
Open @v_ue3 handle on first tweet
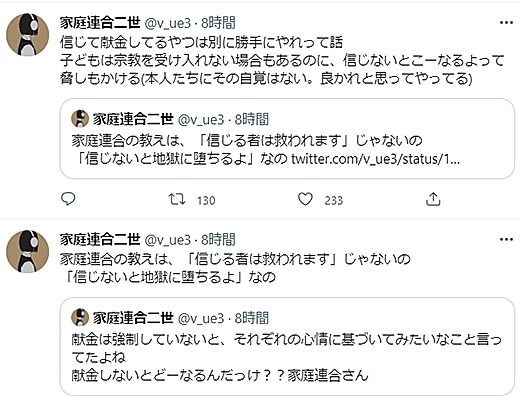(168, 23)
